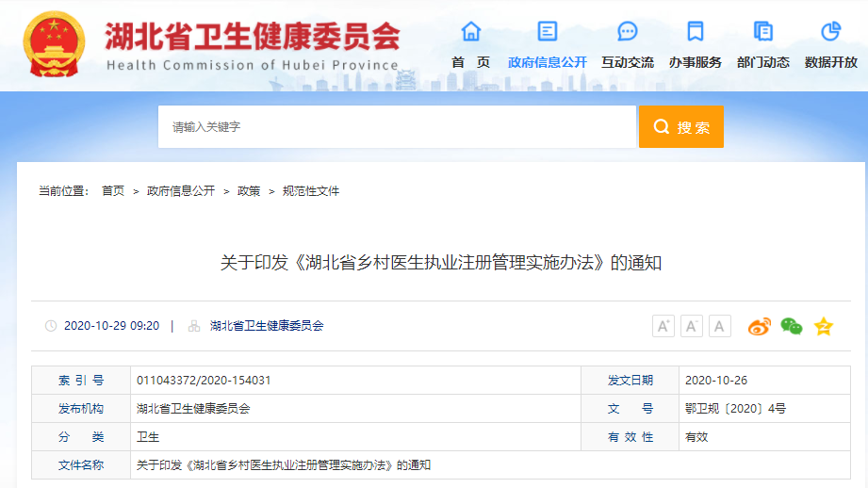
Task: Share the article to Weibo
Action: [759, 327]
